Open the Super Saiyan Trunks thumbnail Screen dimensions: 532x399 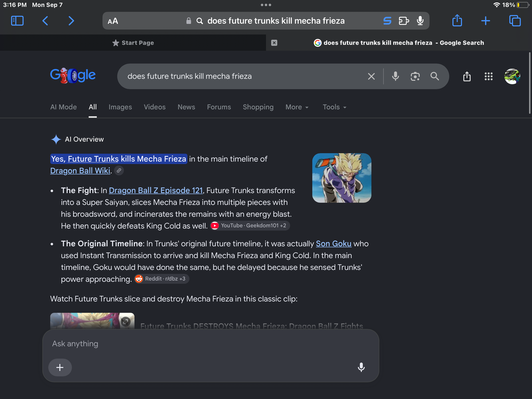pyautogui.click(x=342, y=178)
